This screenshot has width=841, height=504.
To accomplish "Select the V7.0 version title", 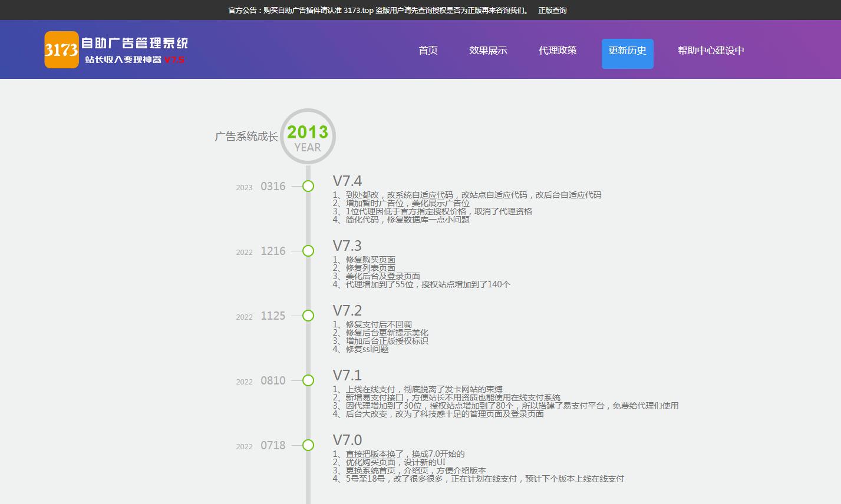I will tap(347, 440).
